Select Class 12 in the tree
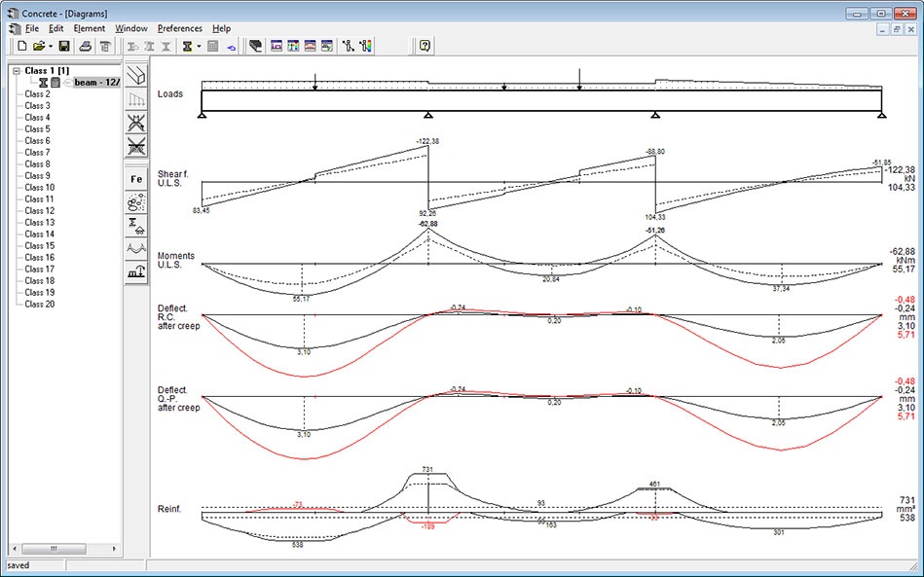 [39, 211]
